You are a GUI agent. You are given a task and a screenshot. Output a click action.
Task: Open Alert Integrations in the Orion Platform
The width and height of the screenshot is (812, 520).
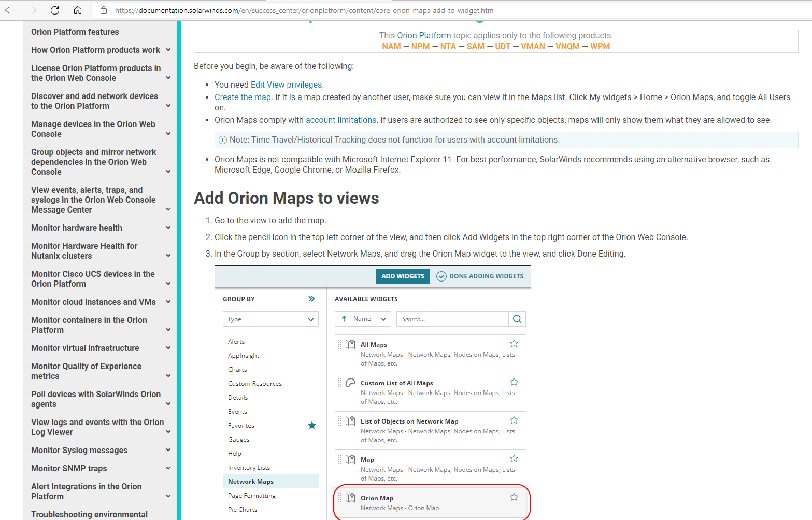86,491
